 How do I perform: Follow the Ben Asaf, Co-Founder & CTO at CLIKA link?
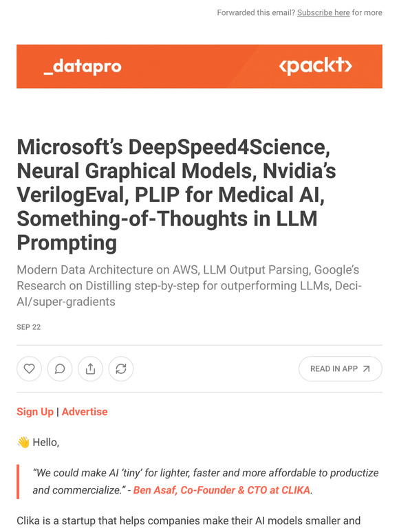click(222, 490)
